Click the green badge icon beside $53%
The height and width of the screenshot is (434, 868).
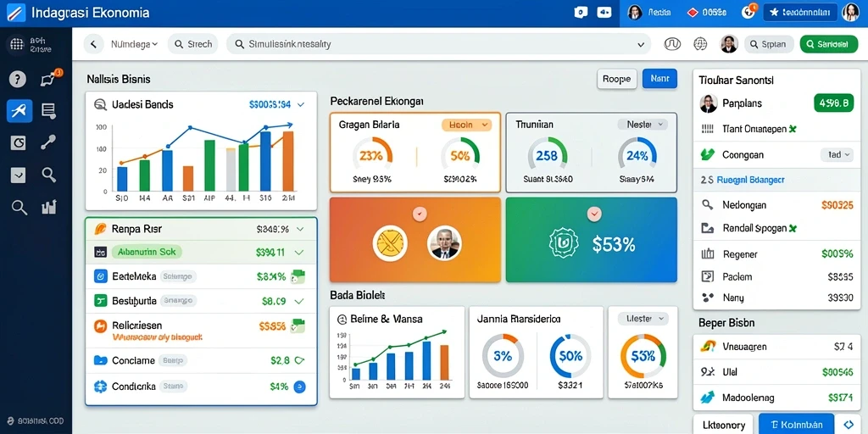tap(563, 243)
